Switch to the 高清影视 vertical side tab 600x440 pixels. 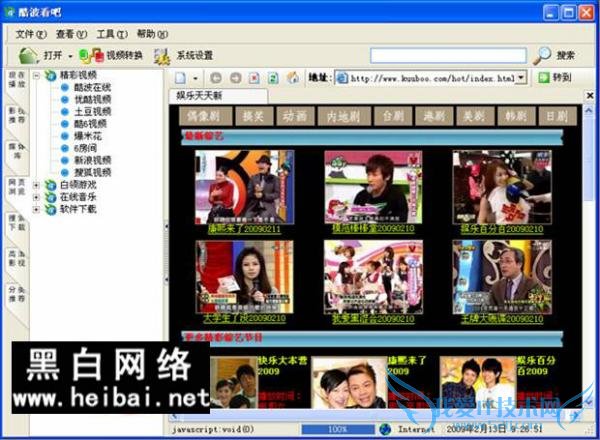tap(17, 259)
